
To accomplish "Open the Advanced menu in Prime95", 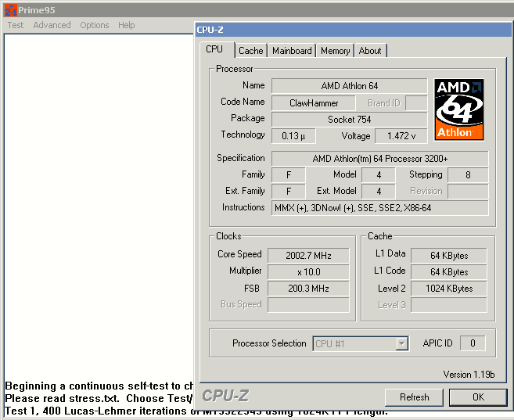I will coord(52,25).
